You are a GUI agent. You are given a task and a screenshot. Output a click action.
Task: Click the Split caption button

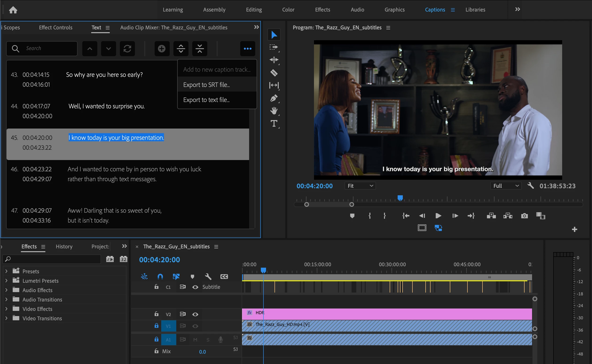click(181, 49)
